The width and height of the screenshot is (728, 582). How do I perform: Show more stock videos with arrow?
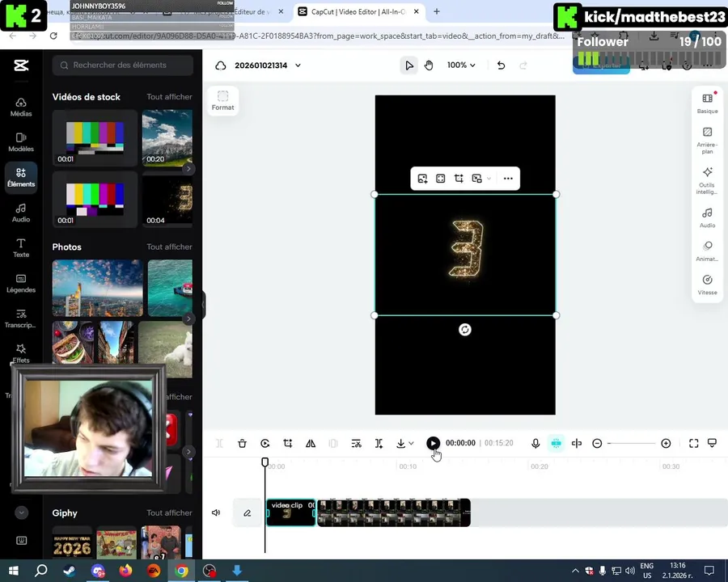(x=188, y=169)
